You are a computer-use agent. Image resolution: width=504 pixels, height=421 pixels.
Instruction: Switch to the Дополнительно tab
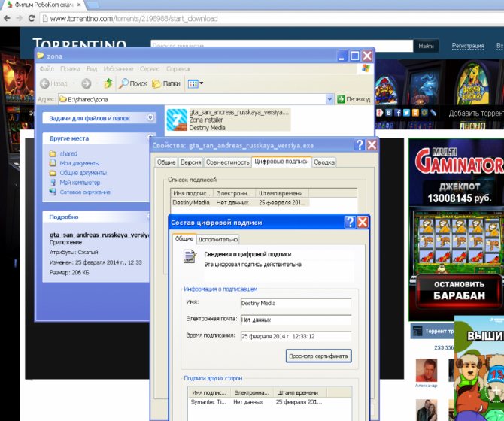point(218,239)
